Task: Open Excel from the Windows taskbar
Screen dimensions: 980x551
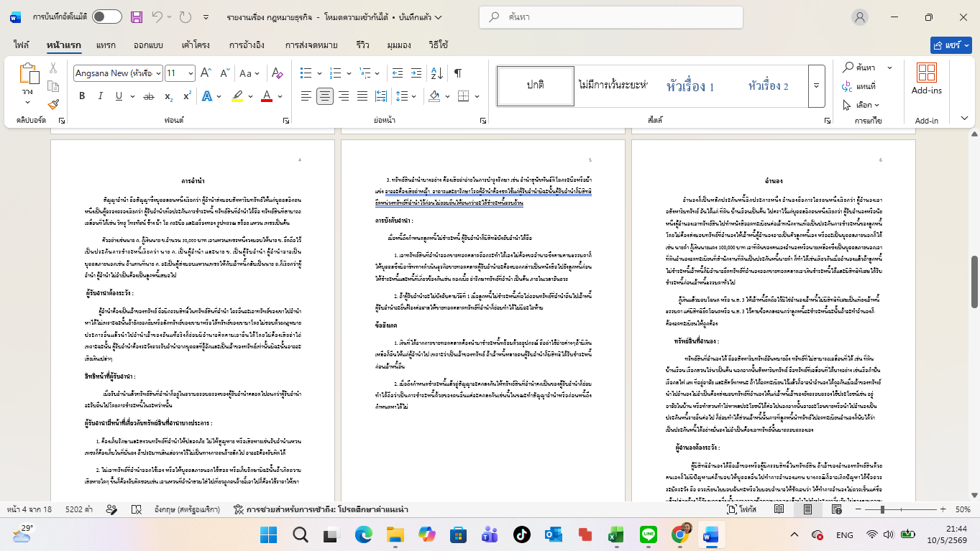Action: pyautogui.click(x=616, y=535)
